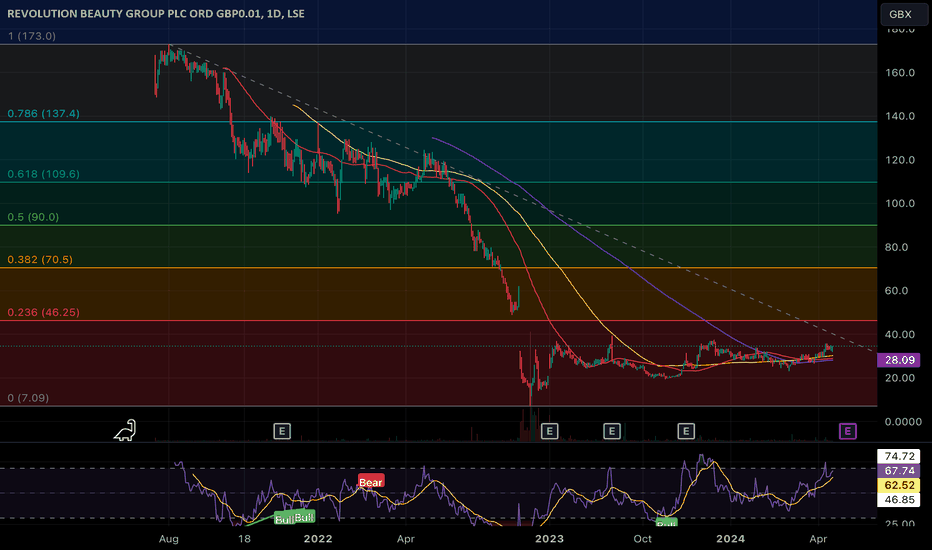This screenshot has width=932, height=550.
Task: Click the E earnings marker at 2023
Action: point(549,431)
